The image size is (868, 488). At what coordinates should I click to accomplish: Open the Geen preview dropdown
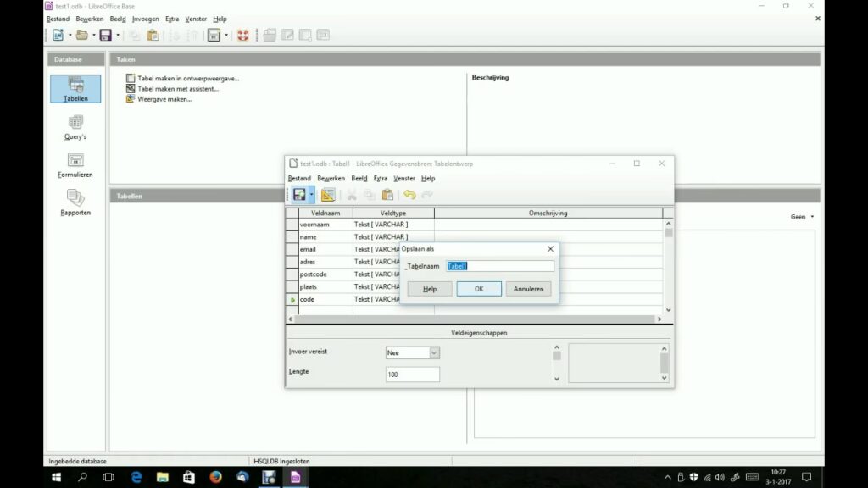802,217
